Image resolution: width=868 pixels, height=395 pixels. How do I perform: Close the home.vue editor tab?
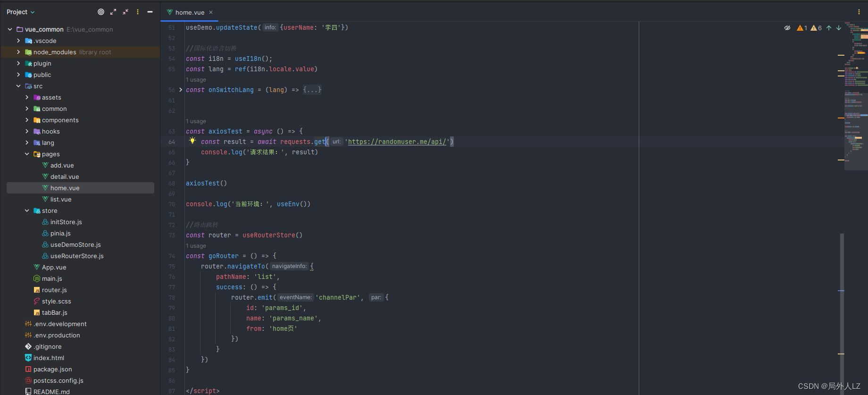point(211,12)
